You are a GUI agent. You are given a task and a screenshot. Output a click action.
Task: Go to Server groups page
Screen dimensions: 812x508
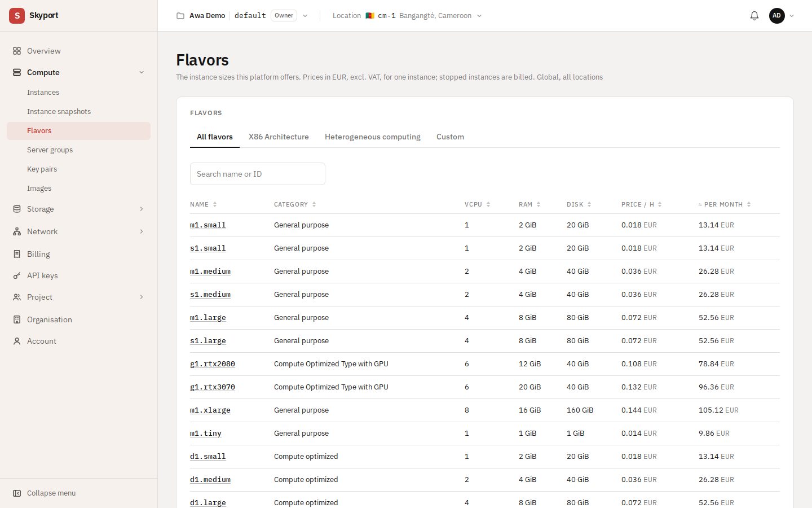click(79, 150)
